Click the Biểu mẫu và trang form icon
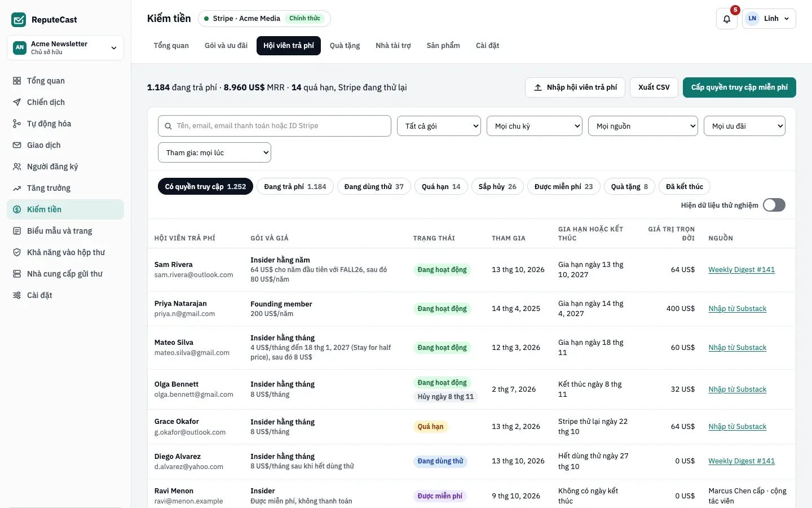This screenshot has width=812, height=508. 17,231
